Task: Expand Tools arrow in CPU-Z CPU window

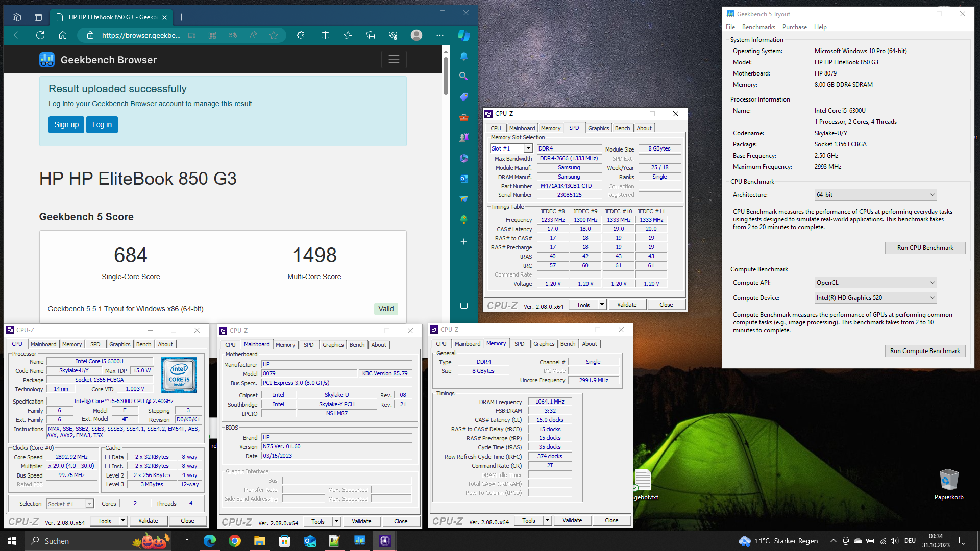Action: click(123, 521)
